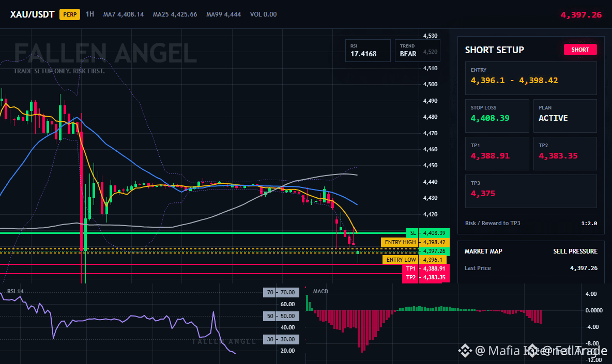612x364 pixels.
Task: Select the 1H timeframe label
Action: click(90, 14)
